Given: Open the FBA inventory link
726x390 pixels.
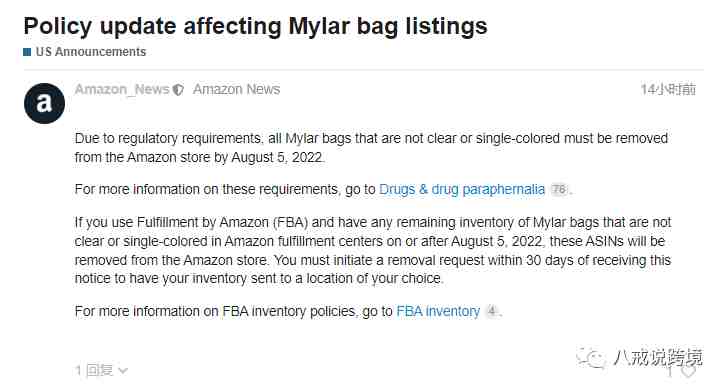Looking at the screenshot, I should (x=438, y=311).
